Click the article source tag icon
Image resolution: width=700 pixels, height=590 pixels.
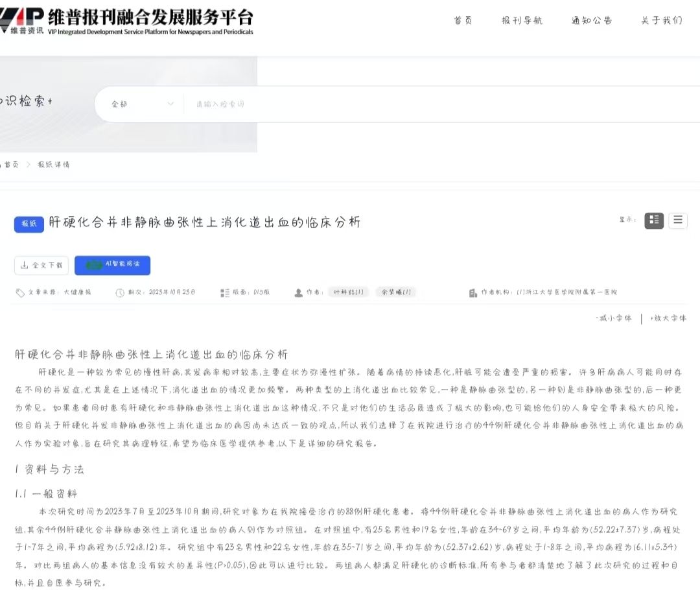tap(20, 292)
